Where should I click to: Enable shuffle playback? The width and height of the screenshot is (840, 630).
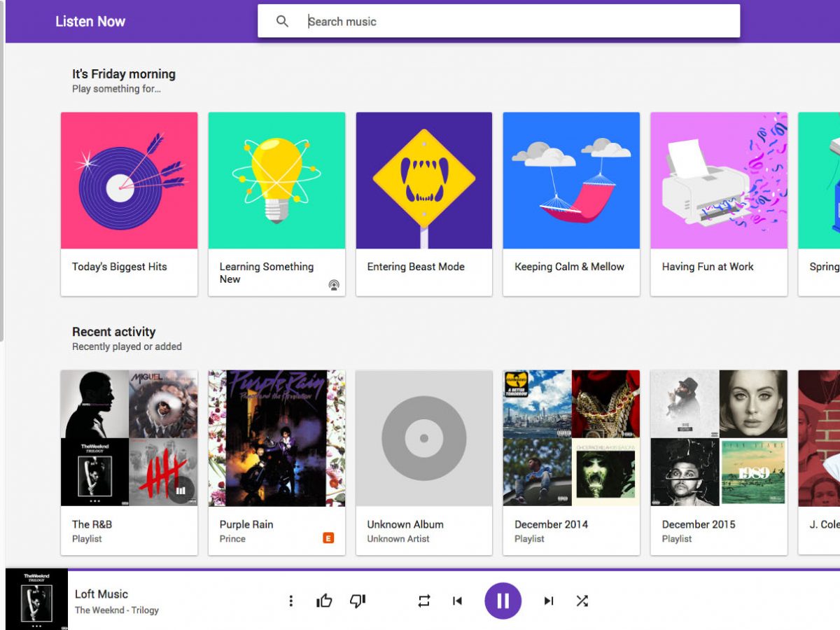point(582,601)
